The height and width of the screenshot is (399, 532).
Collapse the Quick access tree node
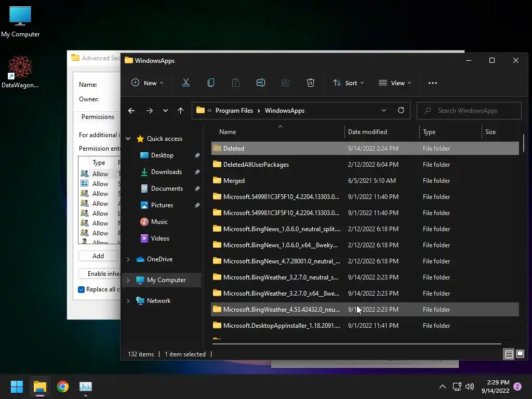(x=128, y=138)
